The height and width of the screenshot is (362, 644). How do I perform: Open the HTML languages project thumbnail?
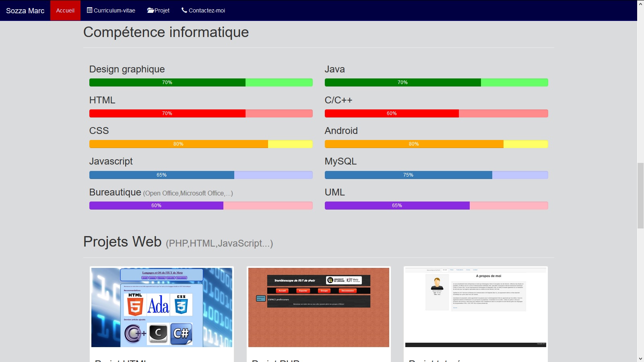pos(162,307)
